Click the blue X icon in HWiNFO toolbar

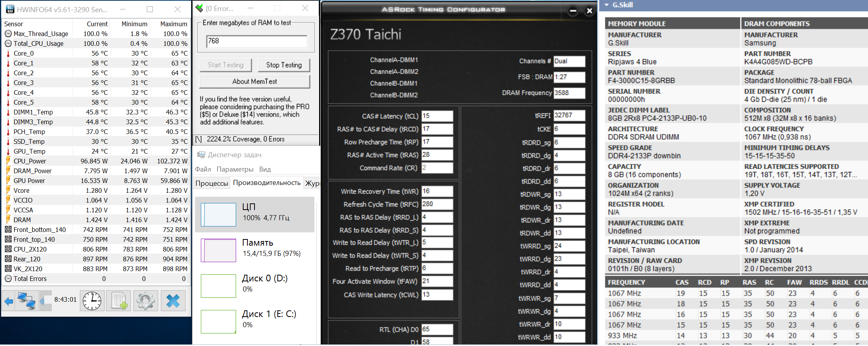coord(173,301)
